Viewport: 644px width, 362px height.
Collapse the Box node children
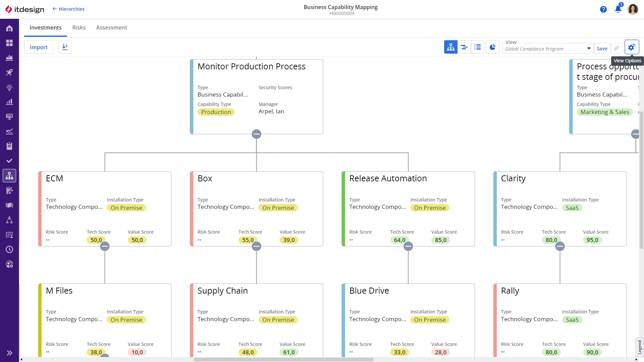(257, 246)
